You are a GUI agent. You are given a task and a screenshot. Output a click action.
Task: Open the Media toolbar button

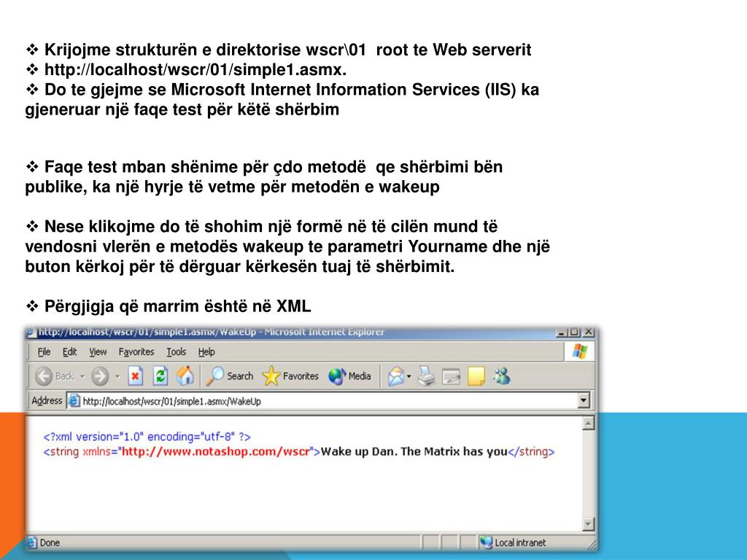[349, 376]
